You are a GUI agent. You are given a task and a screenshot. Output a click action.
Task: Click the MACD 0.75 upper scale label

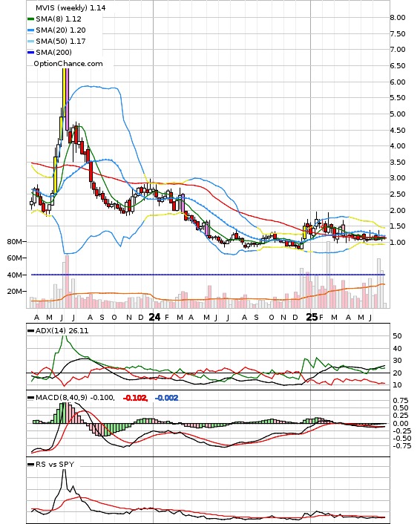(x=401, y=400)
